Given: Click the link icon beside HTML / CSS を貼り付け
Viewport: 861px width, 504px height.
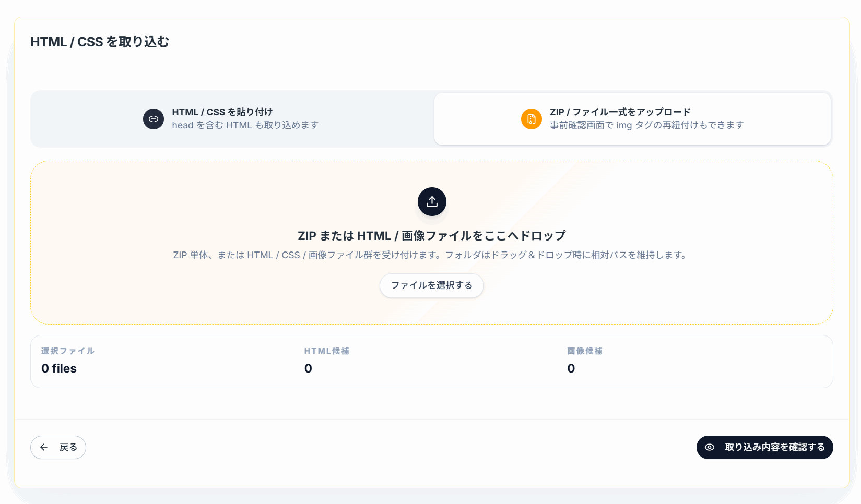Looking at the screenshot, I should [154, 119].
